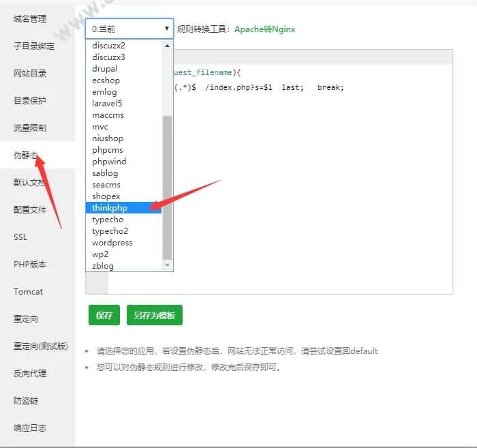This screenshot has height=448, width=477.
Task: Click the 另存为模板 button
Action: (154, 316)
